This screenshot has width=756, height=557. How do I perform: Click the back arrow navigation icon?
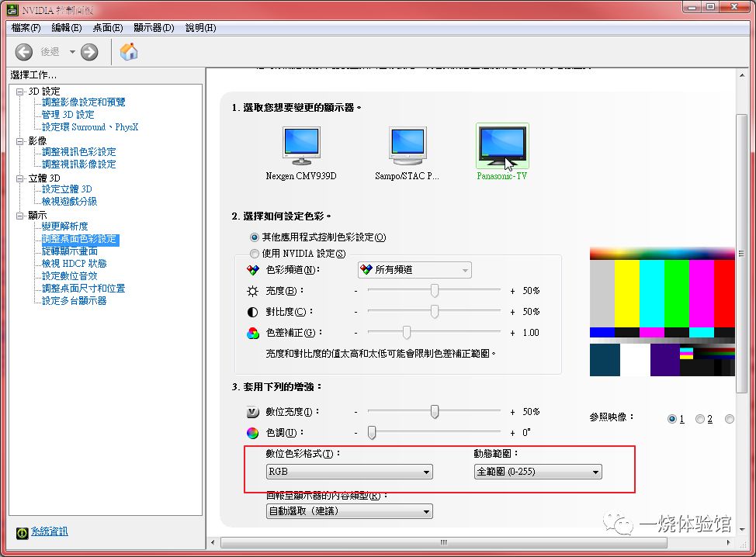[x=23, y=52]
